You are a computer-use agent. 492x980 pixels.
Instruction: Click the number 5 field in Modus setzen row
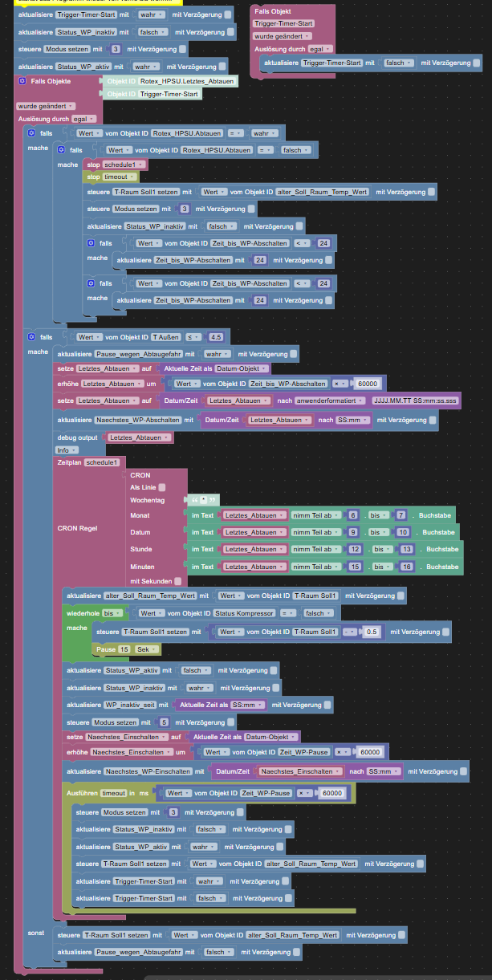point(165,722)
